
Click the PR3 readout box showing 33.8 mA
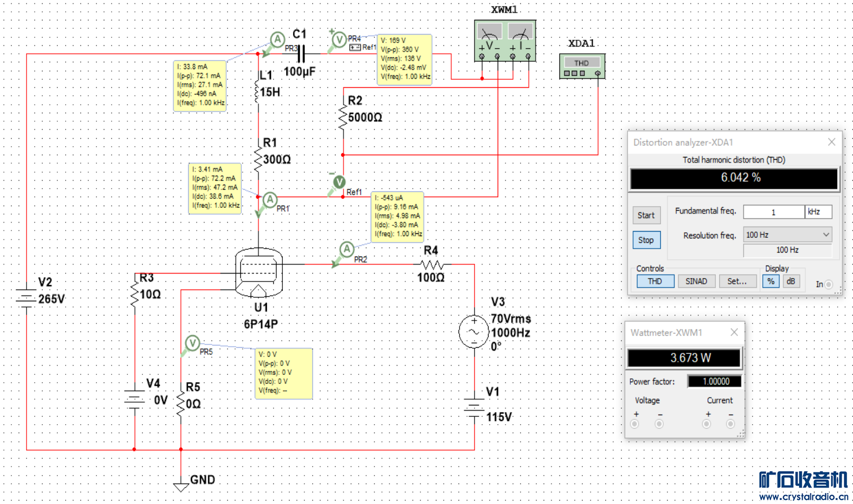[x=200, y=86]
